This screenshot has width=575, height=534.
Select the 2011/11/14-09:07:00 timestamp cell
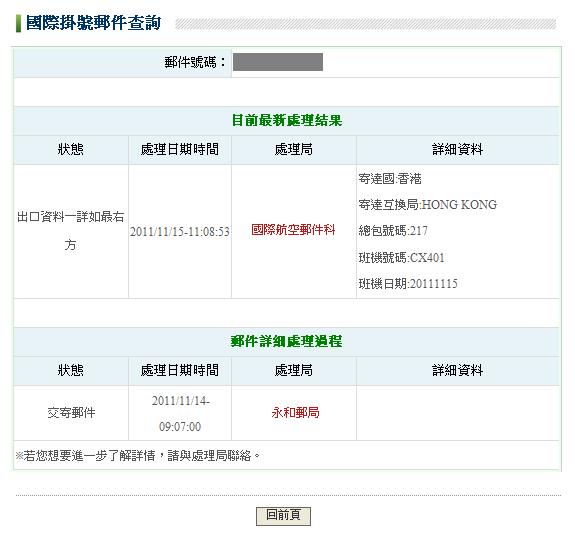(180, 413)
